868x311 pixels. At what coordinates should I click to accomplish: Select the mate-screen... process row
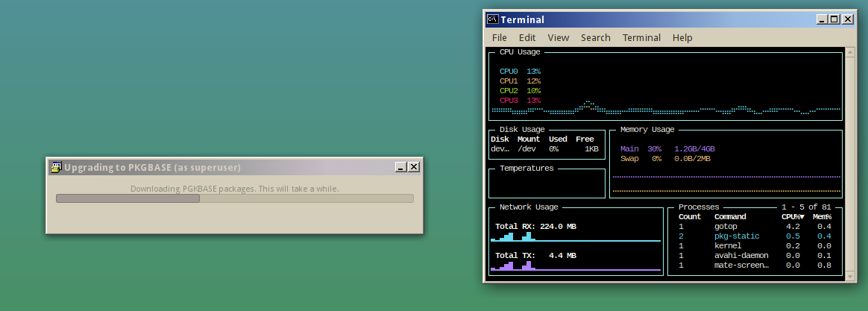click(755, 265)
